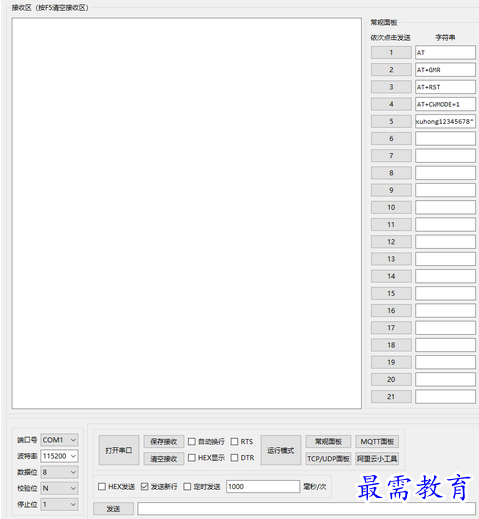This screenshot has height=519, width=479.
Task: Click the 打开串口 button
Action: click(x=119, y=450)
